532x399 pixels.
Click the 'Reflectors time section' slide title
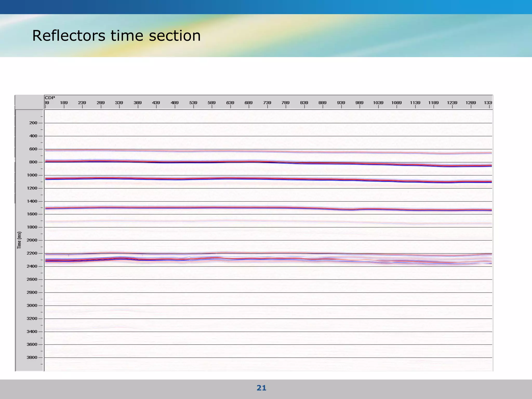pos(116,36)
